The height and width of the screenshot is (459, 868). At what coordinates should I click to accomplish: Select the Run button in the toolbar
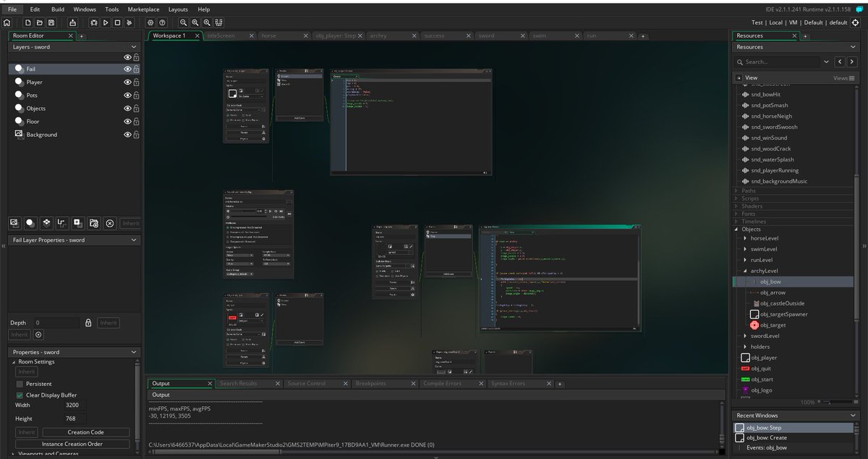tap(106, 22)
